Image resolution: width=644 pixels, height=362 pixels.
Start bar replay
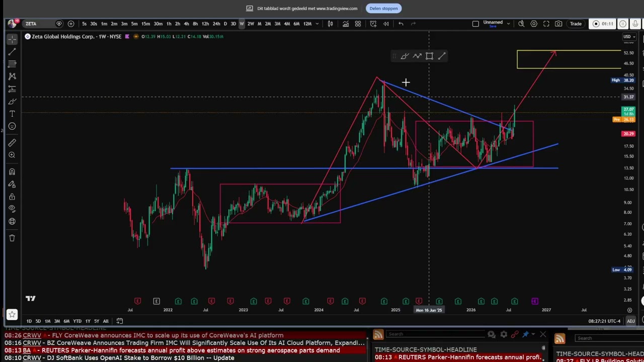[x=386, y=24]
